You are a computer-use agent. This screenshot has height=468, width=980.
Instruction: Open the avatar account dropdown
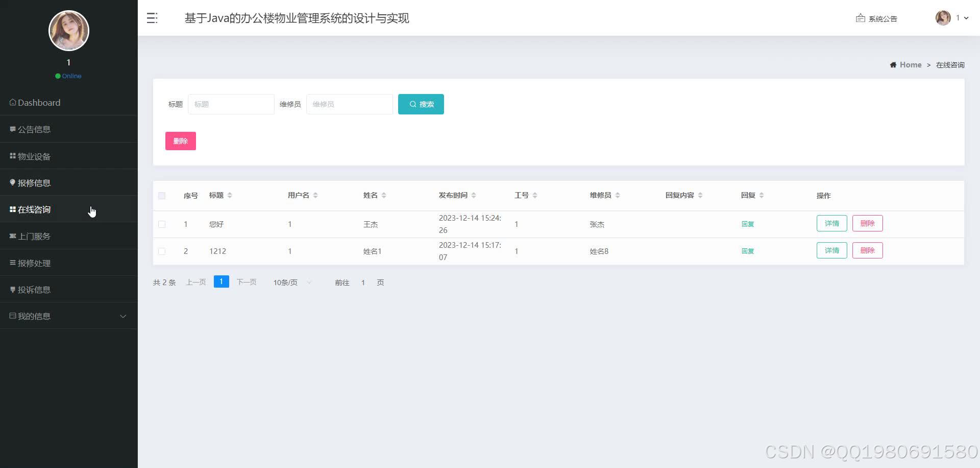point(942,18)
